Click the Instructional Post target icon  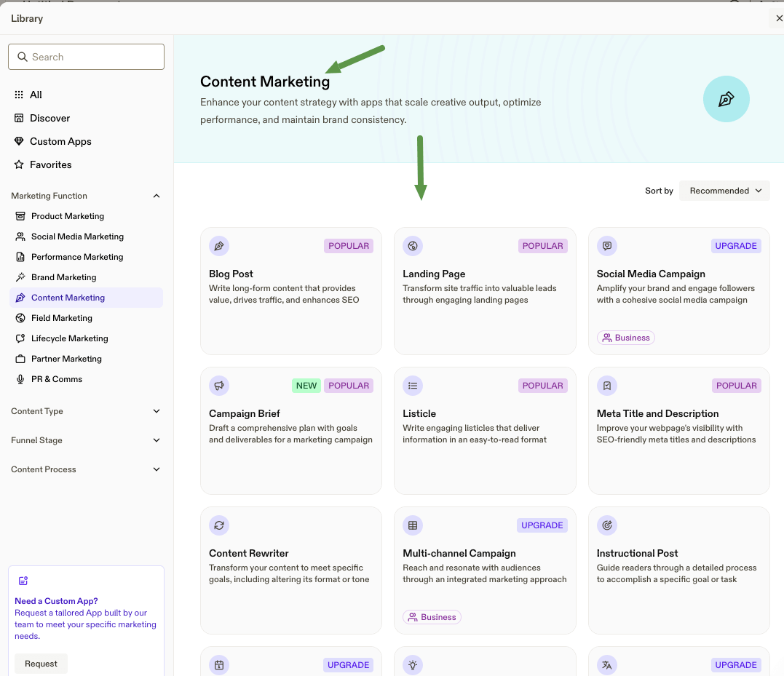pyautogui.click(x=607, y=525)
